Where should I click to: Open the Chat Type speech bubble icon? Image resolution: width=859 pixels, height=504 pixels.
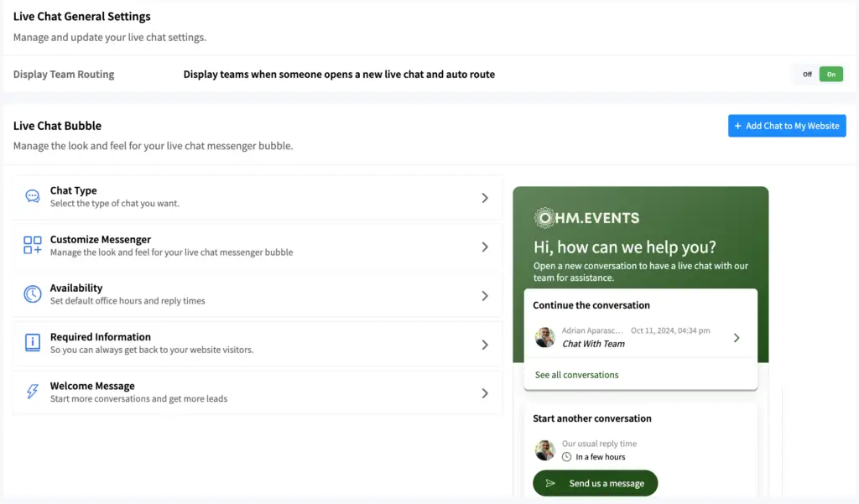(32, 195)
